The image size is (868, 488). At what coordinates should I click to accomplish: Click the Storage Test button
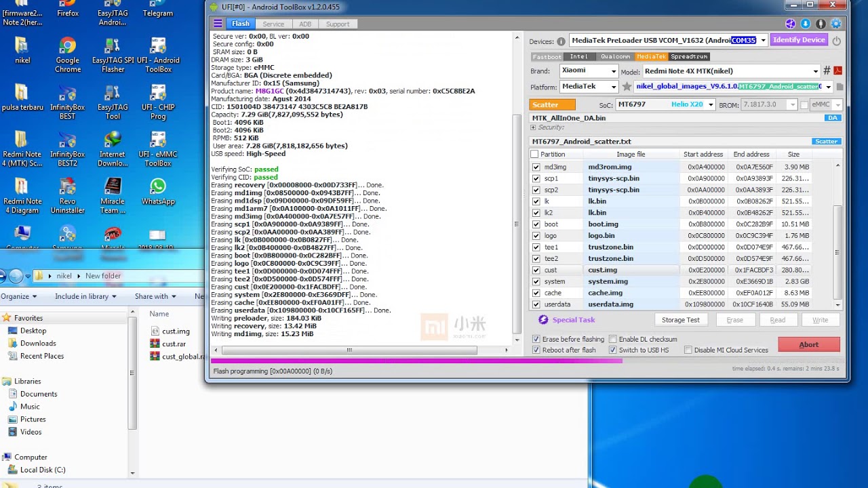[x=680, y=320]
